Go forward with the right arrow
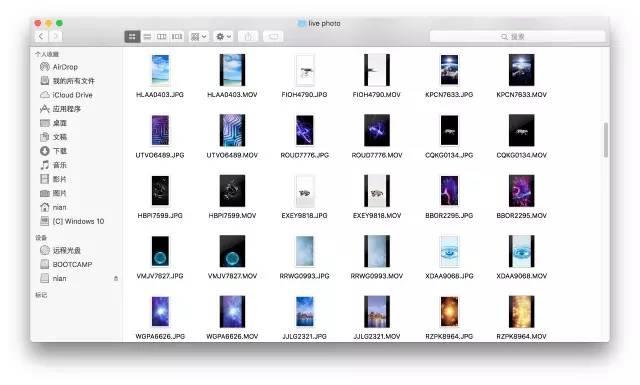Screen dimensions: 640x385 56,36
